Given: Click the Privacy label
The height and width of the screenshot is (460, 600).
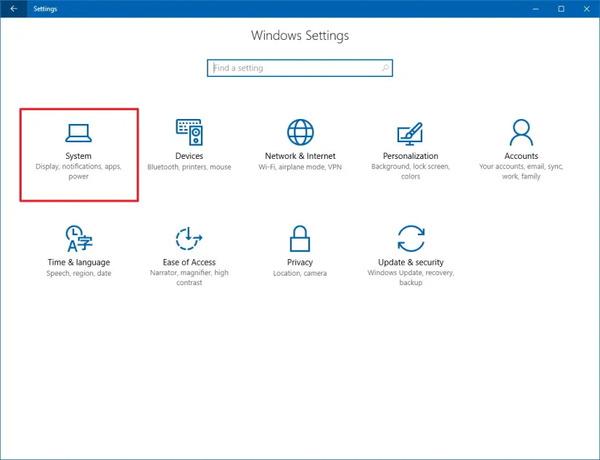Looking at the screenshot, I should click(x=300, y=262).
